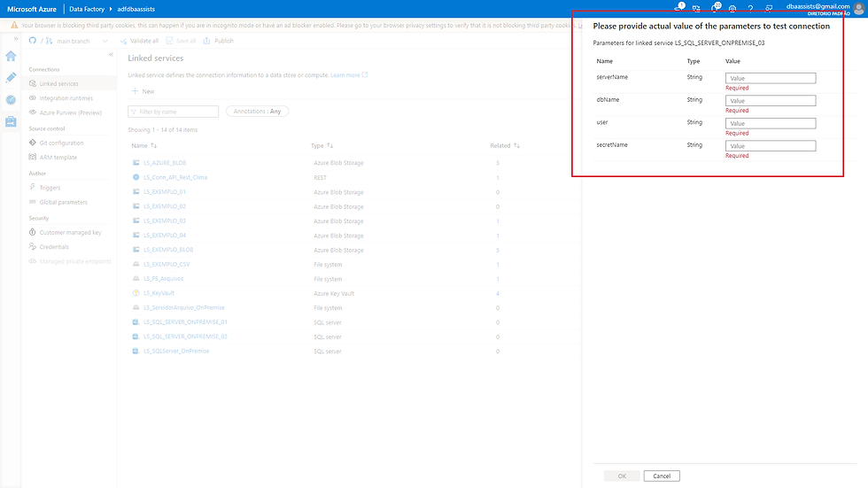Screen dimensions: 868x488
Task: Click New linked service button
Action: (143, 91)
